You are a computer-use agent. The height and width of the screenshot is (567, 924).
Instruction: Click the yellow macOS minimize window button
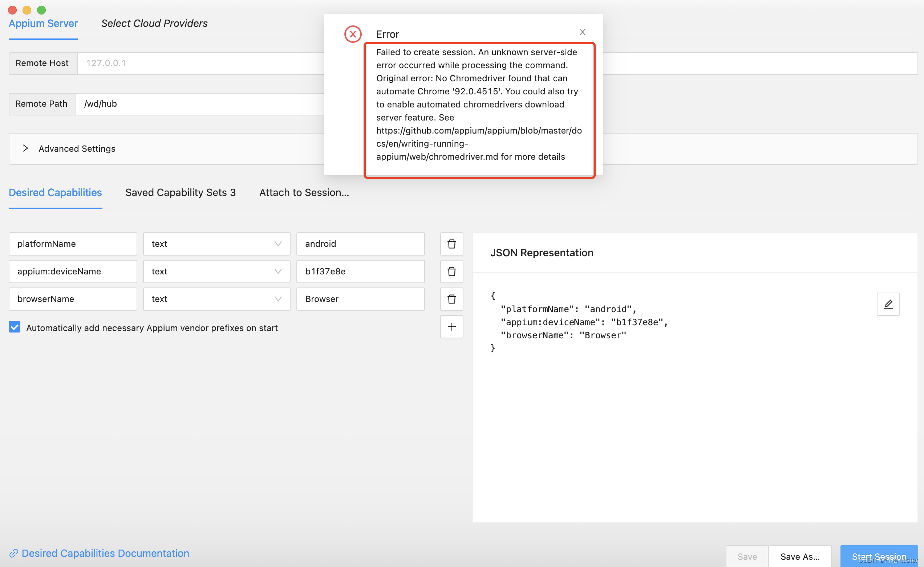point(27,10)
